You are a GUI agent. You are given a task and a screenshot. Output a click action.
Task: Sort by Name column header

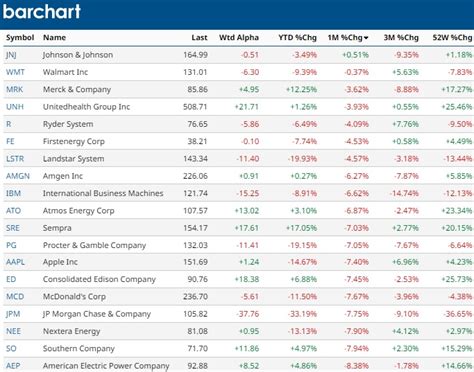tap(54, 37)
